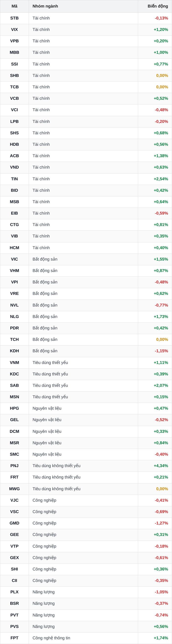Open the HPG ticker row
This screenshot has height=644, width=172.
pos(86,409)
